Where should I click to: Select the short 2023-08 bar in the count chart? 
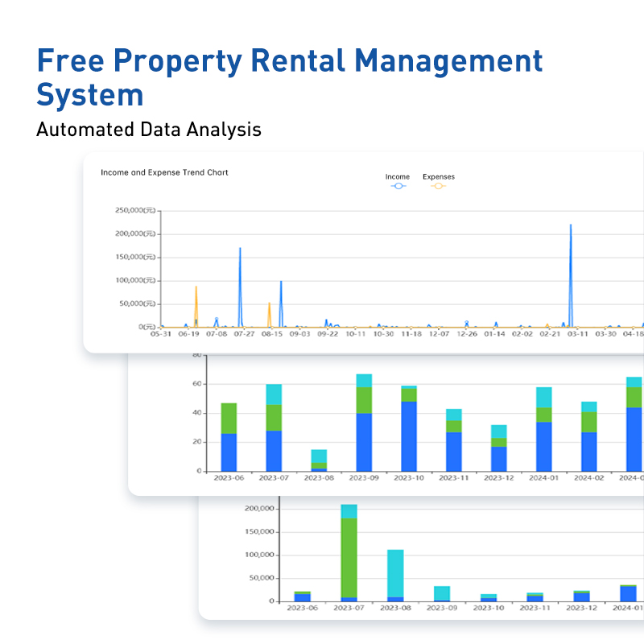coord(319,460)
